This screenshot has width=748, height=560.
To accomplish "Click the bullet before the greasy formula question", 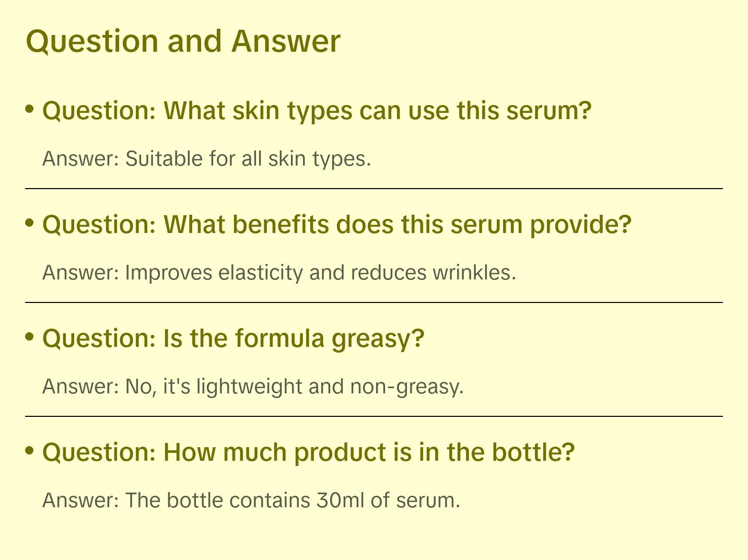I will pos(30,337).
